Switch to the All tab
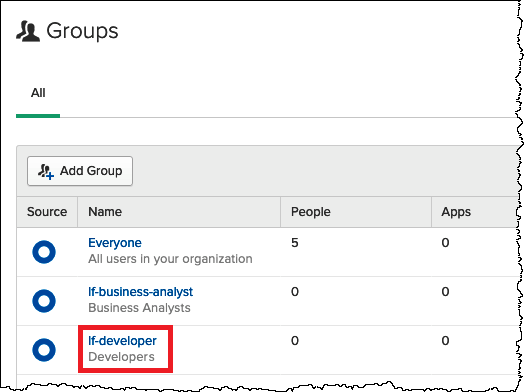The image size is (524, 392). [38, 93]
